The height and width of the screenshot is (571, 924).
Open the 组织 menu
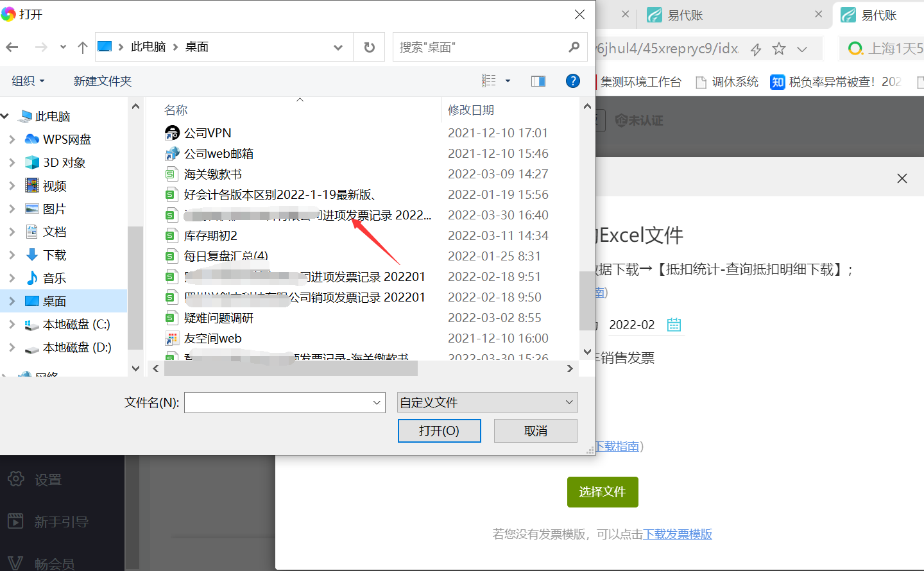(x=28, y=81)
